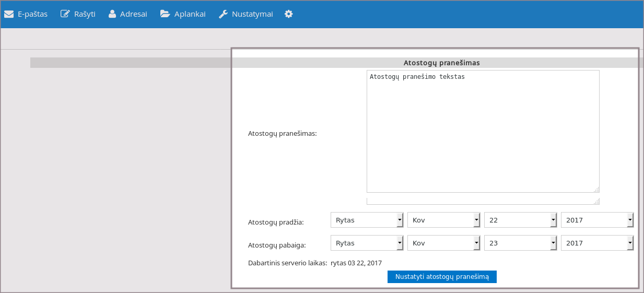Image resolution: width=644 pixels, height=293 pixels.
Task: Open vacation start day 22 dropdown
Action: click(x=521, y=220)
